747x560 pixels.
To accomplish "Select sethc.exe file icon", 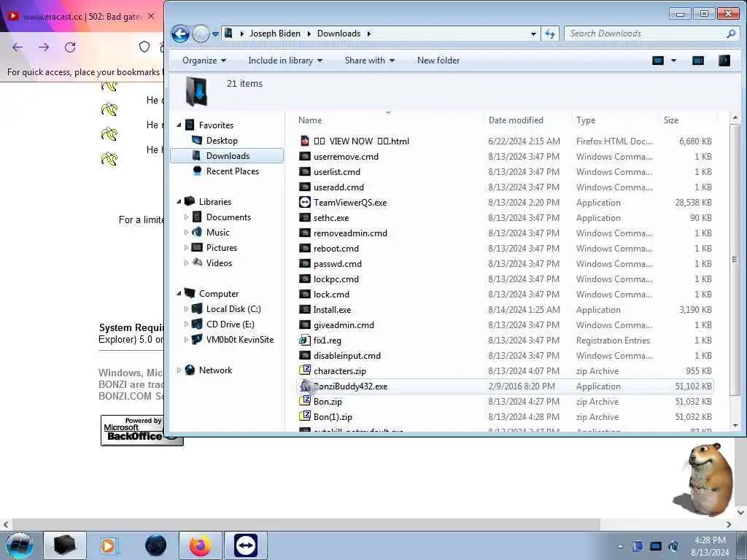I will (305, 217).
